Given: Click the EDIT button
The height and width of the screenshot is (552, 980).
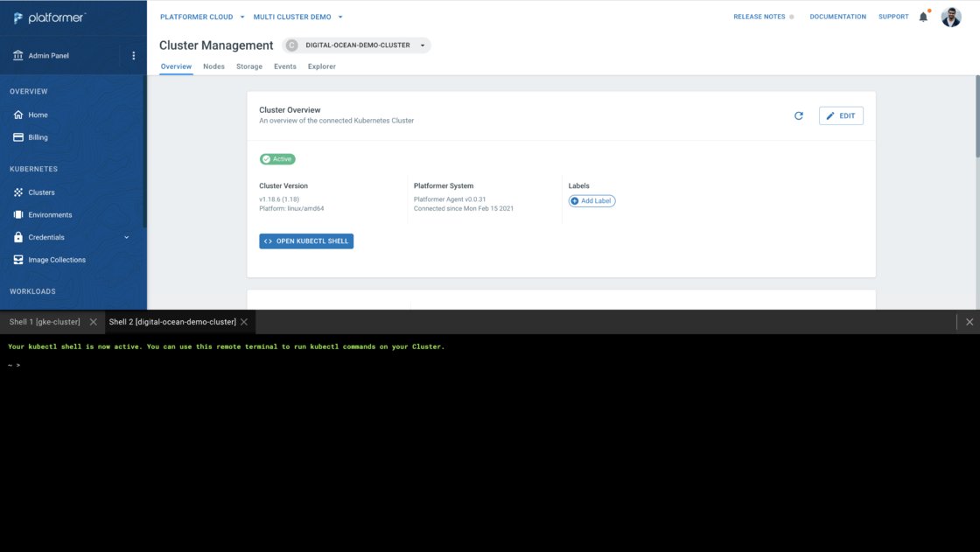Looking at the screenshot, I should coord(841,115).
